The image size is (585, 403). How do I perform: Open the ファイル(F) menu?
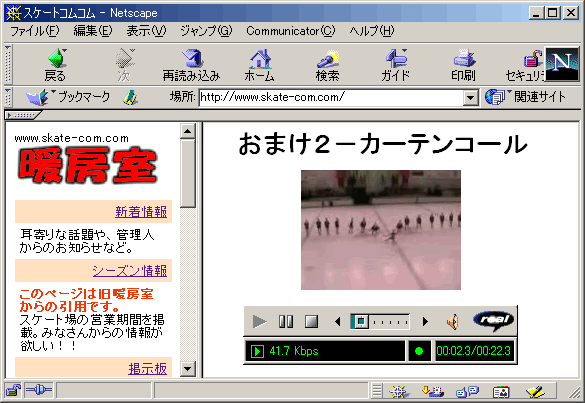[34, 31]
